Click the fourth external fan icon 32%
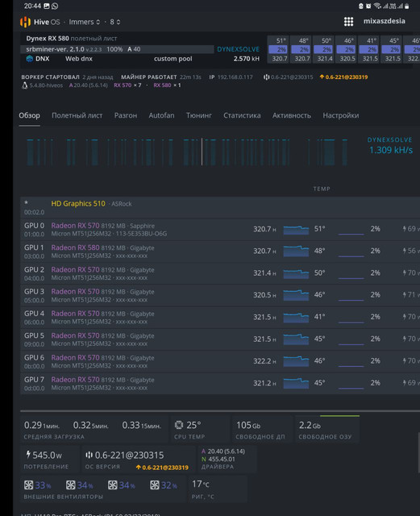 [154, 485]
